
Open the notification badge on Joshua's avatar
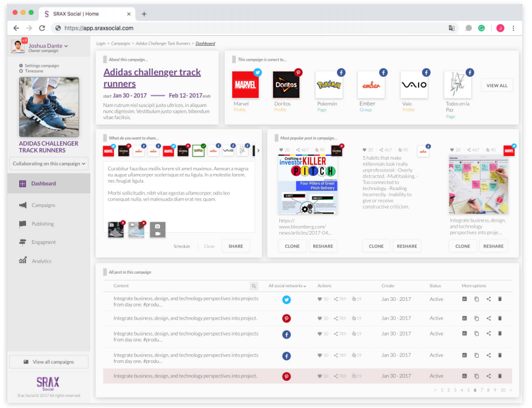[x=24, y=40]
